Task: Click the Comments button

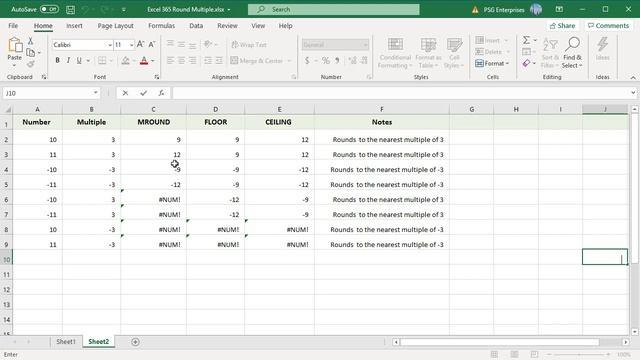Action: 608,26
